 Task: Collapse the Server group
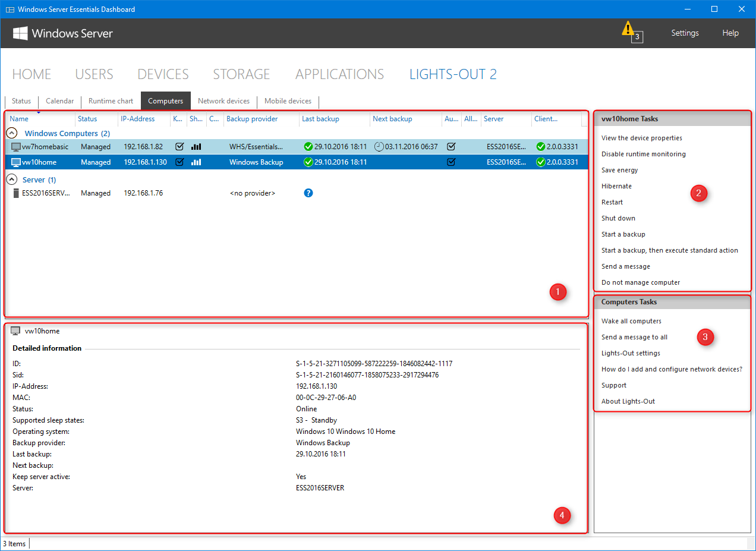11,180
